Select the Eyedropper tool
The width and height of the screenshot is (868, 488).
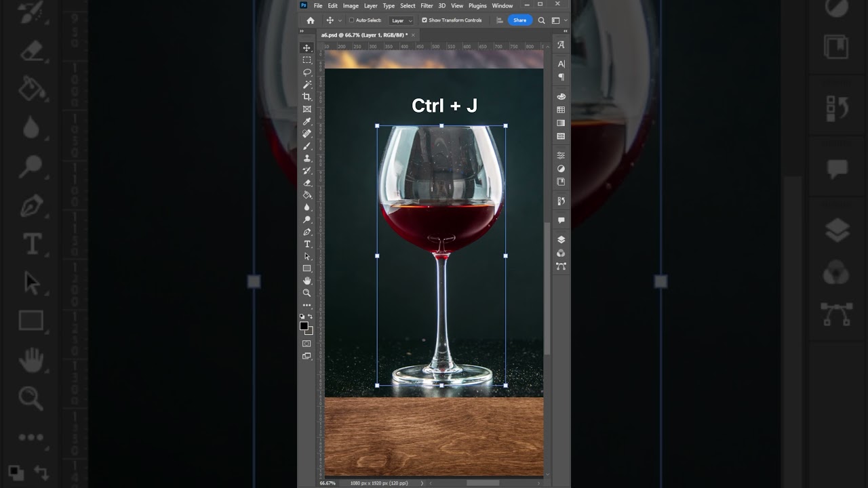point(307,121)
